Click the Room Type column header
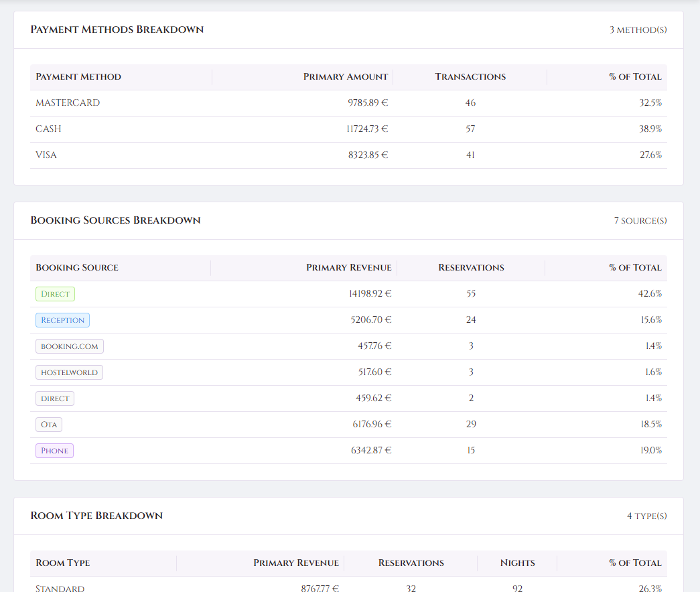700x592 pixels. point(63,563)
